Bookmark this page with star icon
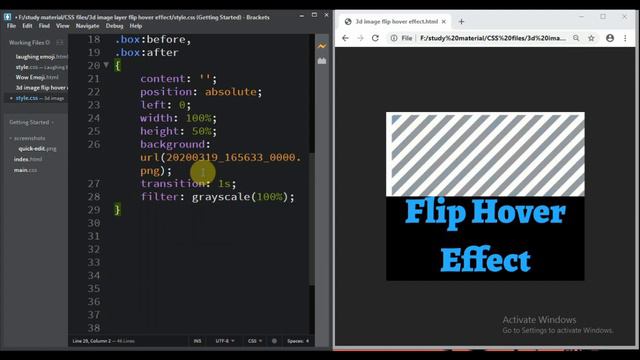The image size is (640, 360). click(591, 38)
